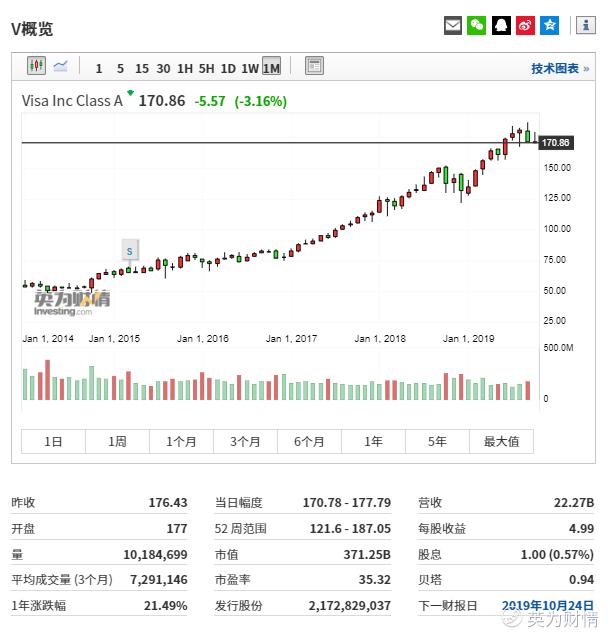This screenshot has width=610, height=640.
Task: Click the 开盘 value 177
Action: click(177, 529)
